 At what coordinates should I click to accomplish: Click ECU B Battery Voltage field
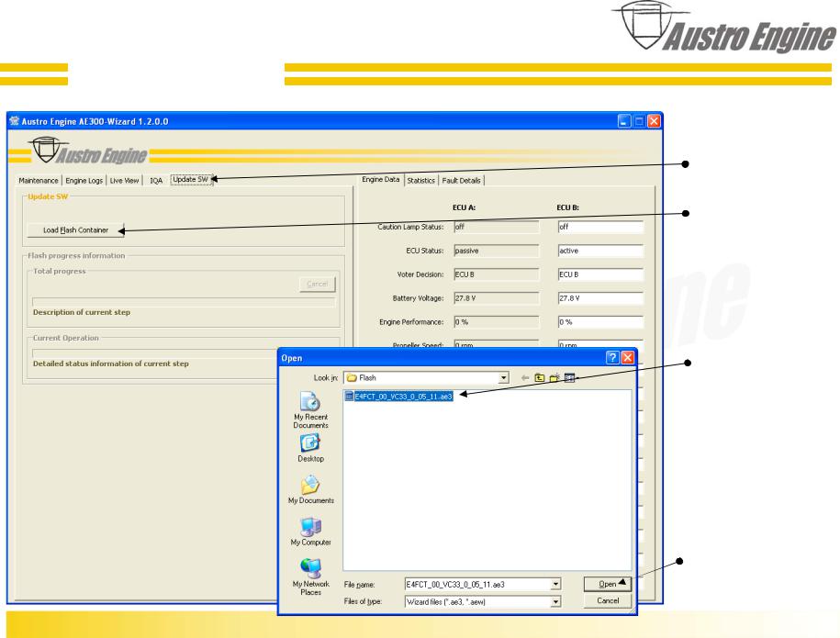coord(600,298)
